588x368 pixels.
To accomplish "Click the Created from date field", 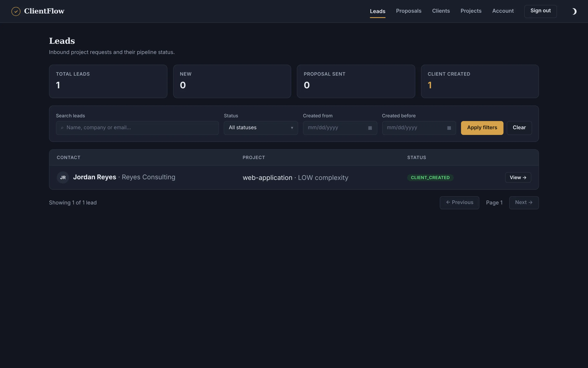I will click(x=340, y=128).
